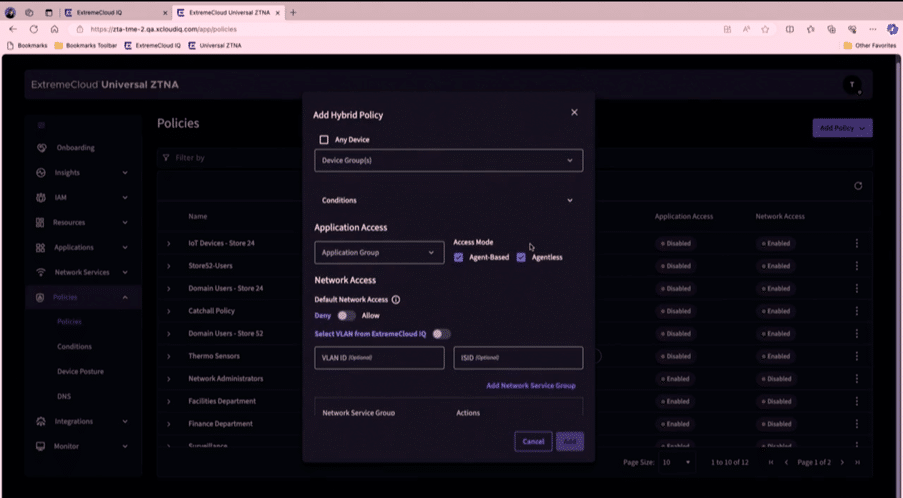Expand the Thermo Sensors row

tap(169, 356)
